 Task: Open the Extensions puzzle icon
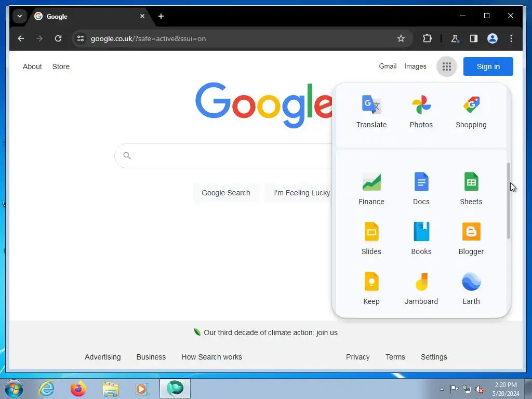click(x=427, y=38)
